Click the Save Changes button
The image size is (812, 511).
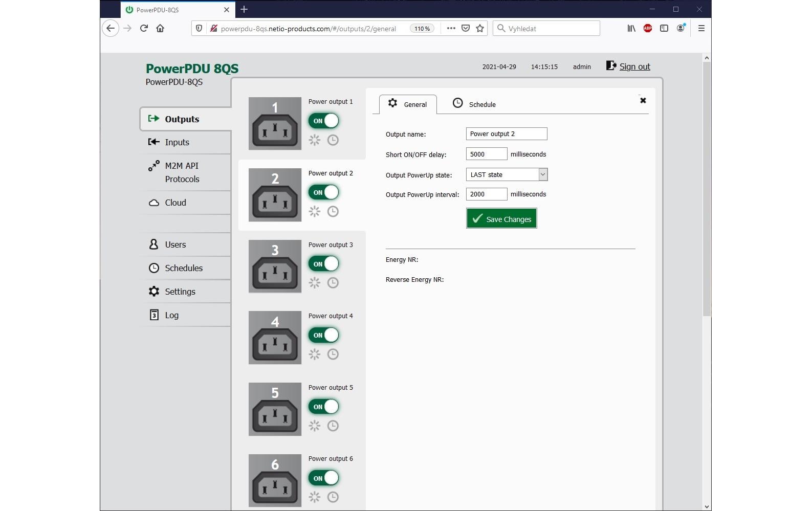tap(501, 218)
